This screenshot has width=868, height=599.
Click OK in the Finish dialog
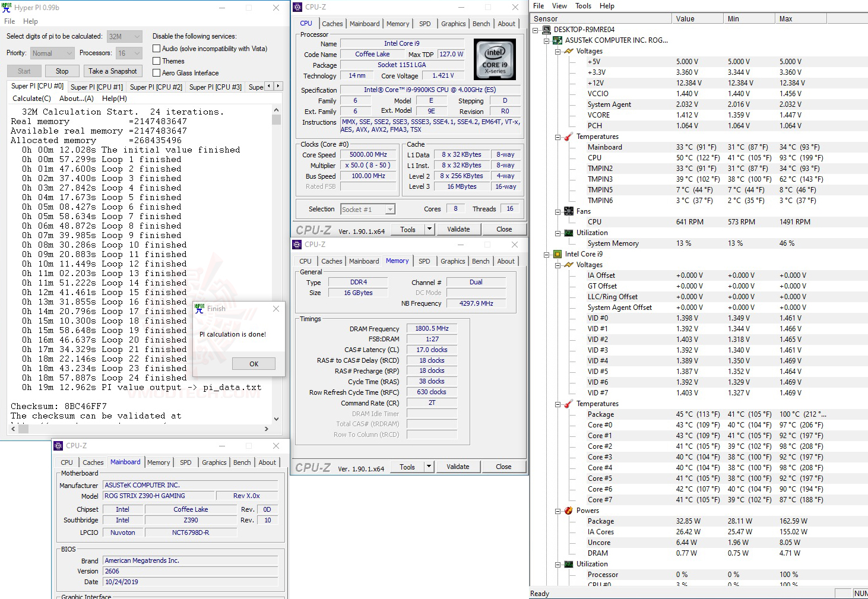point(254,364)
